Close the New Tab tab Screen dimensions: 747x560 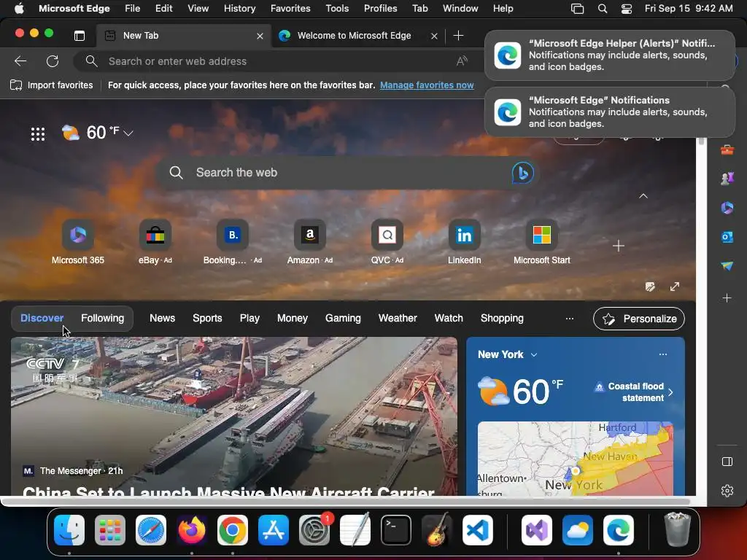click(260, 36)
